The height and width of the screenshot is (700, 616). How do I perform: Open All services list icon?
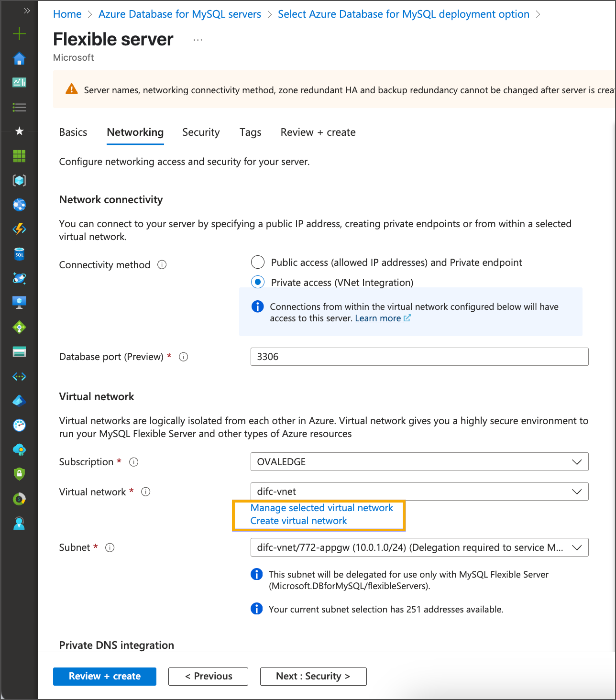point(19,107)
